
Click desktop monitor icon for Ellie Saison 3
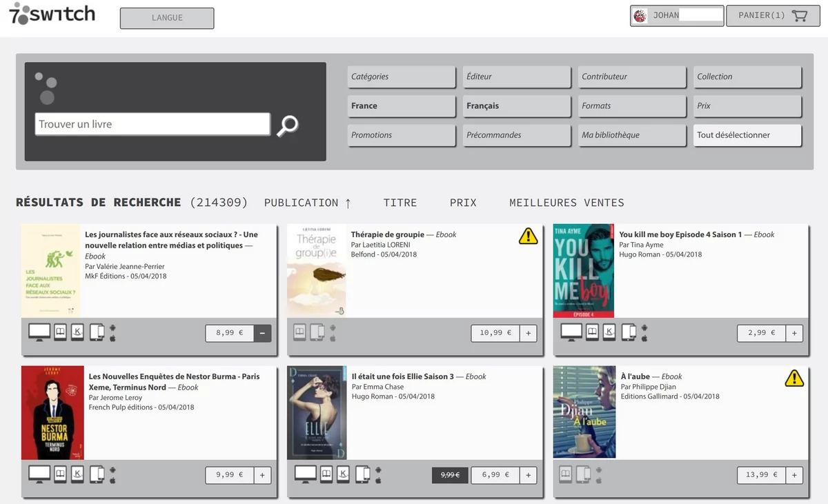(306, 474)
